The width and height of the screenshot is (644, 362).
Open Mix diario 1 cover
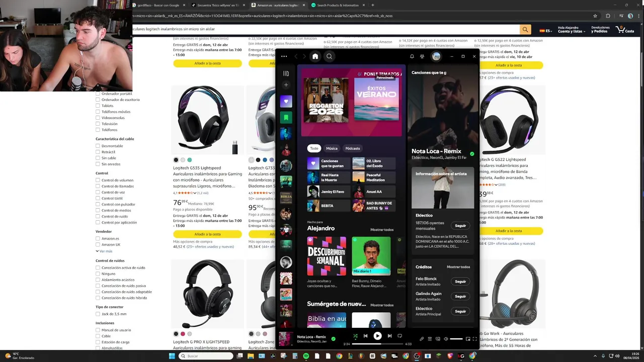(371, 256)
